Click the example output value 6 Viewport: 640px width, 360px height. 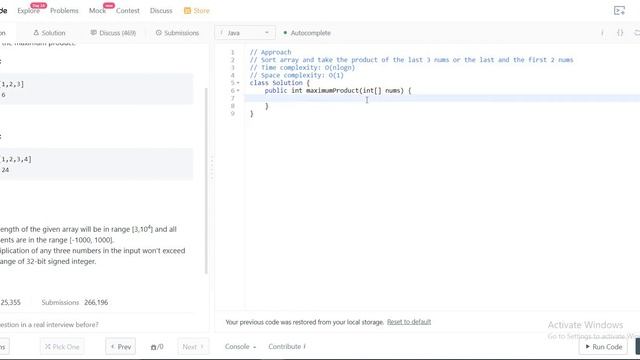3,95
